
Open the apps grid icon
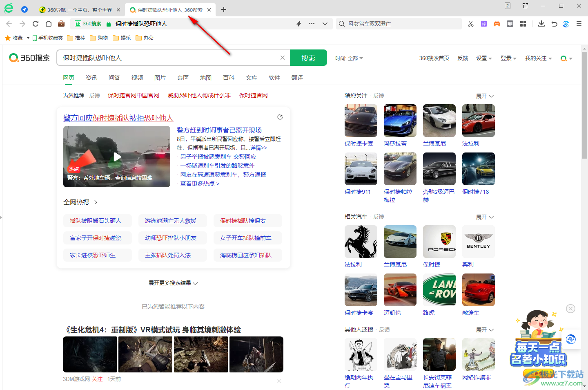click(523, 24)
